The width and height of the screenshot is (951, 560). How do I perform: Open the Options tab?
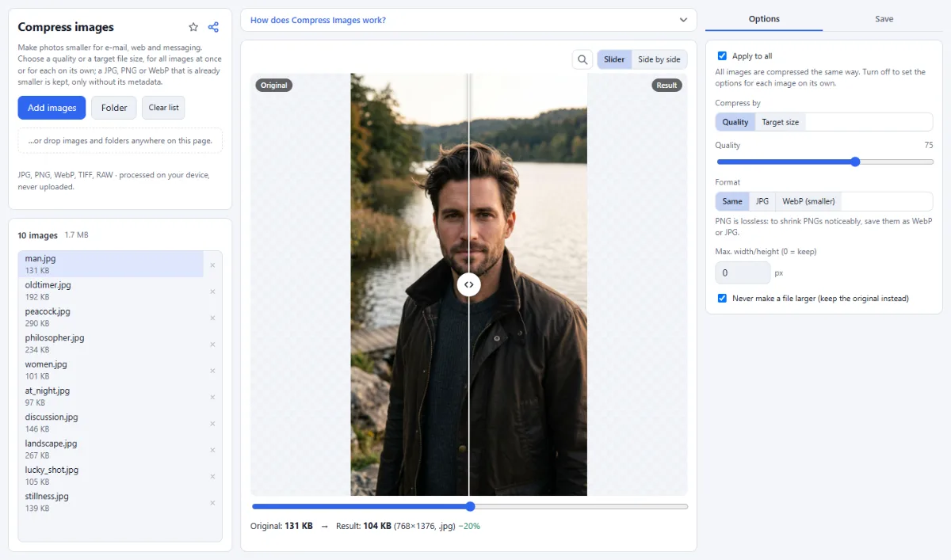click(764, 19)
